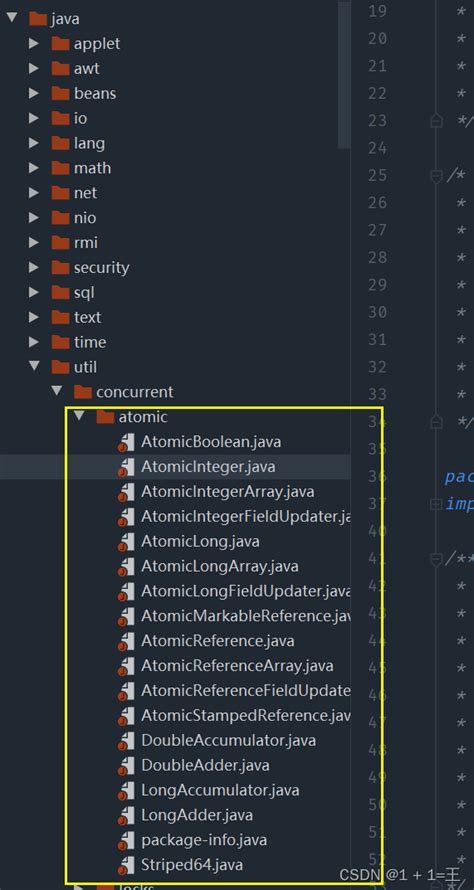Open the AtomicLongArray.java file
Viewport: 474px width, 890px height.
(220, 566)
